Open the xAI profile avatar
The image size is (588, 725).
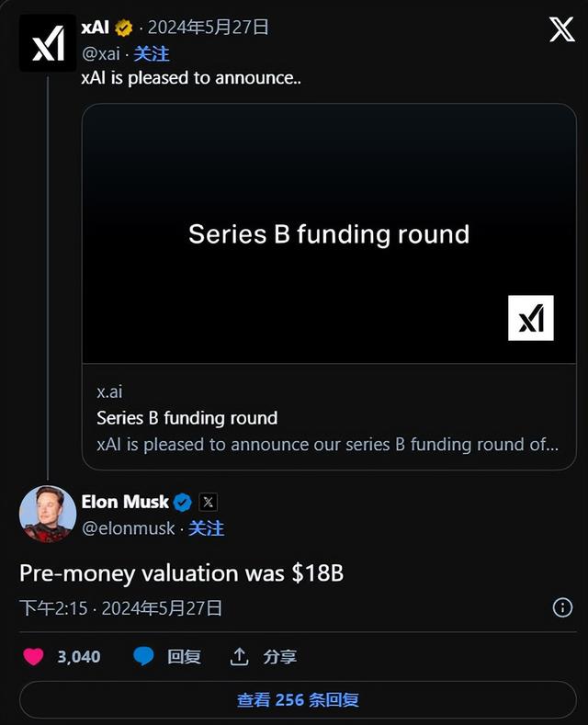(x=48, y=42)
